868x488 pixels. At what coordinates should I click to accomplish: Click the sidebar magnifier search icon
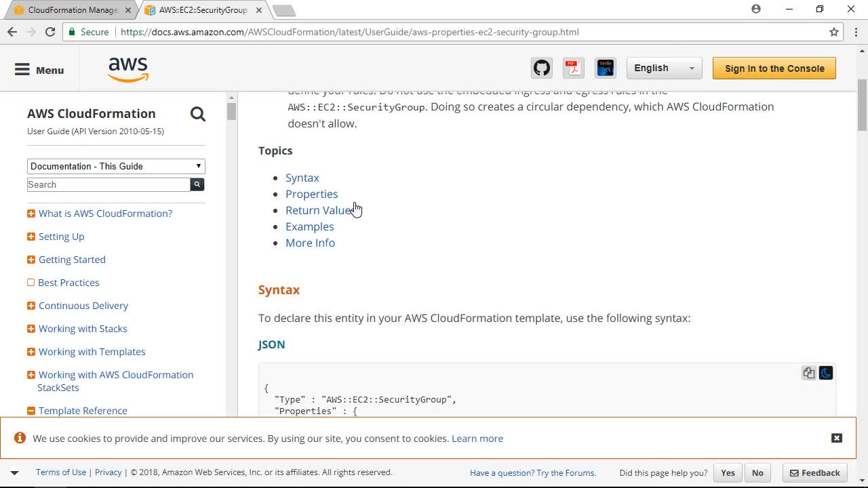197,114
